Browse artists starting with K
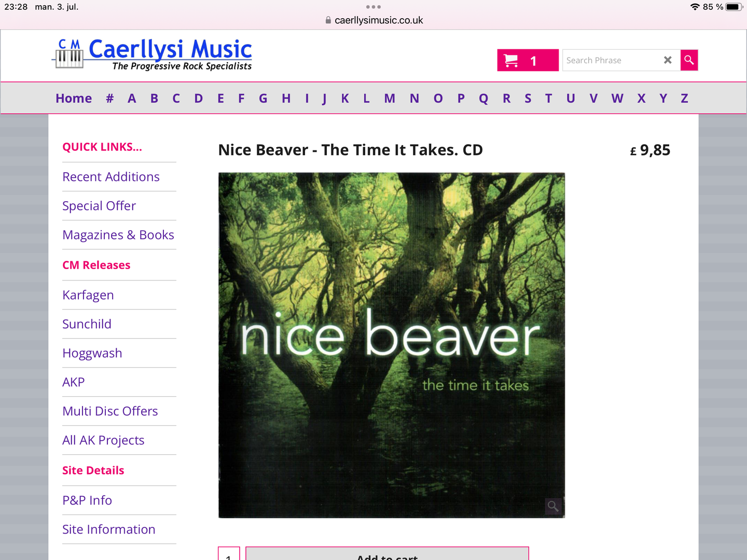The height and width of the screenshot is (560, 747). (345, 99)
